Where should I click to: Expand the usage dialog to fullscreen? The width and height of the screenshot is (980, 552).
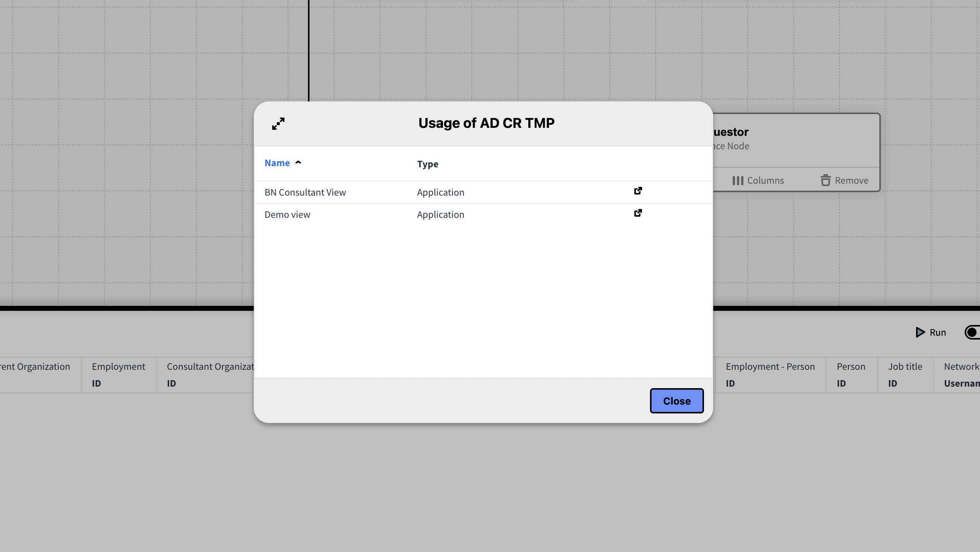point(278,124)
